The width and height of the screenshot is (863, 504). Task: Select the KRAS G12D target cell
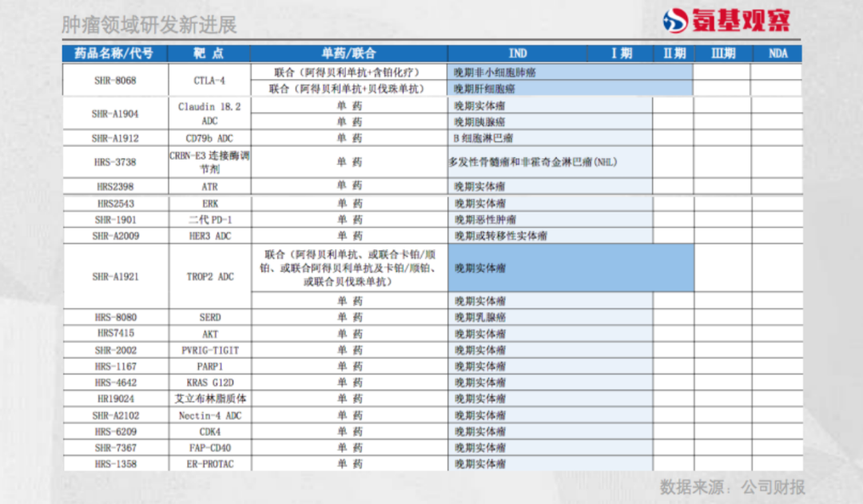pyautogui.click(x=209, y=383)
